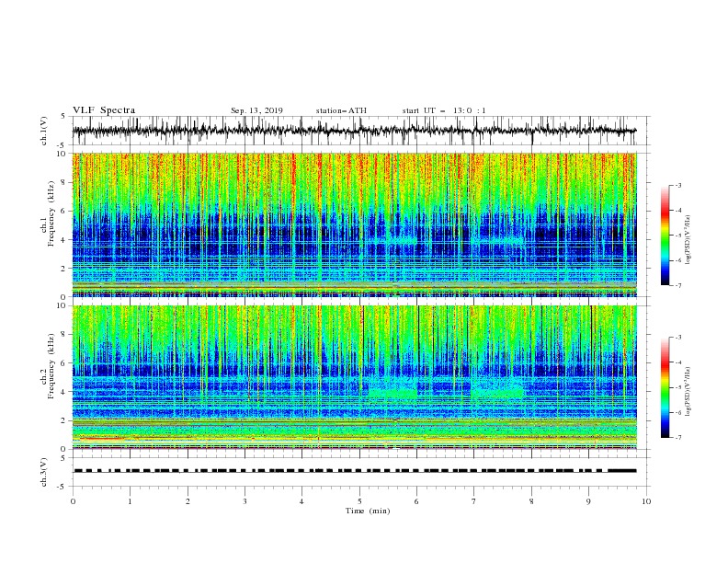This screenshot has width=728, height=563.
Task: Click the '-7' label on ch.2 colorbar
Action: [677, 438]
